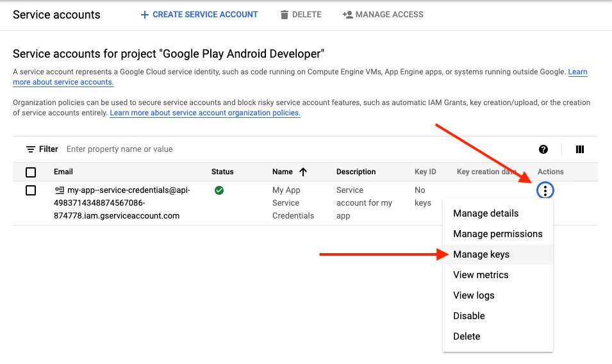The image size is (612, 364).
Task: Click the Key ID column header
Action: point(425,172)
